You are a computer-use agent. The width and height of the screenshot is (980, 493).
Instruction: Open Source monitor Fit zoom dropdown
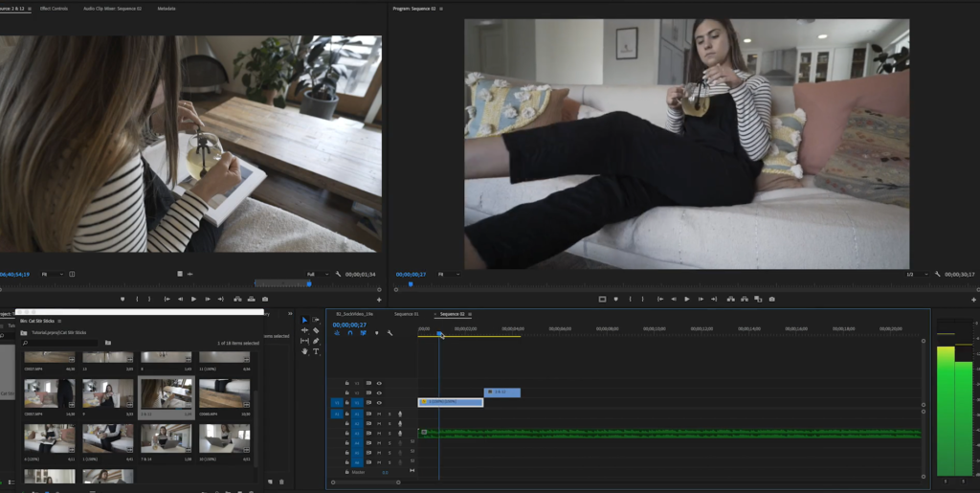coord(53,275)
